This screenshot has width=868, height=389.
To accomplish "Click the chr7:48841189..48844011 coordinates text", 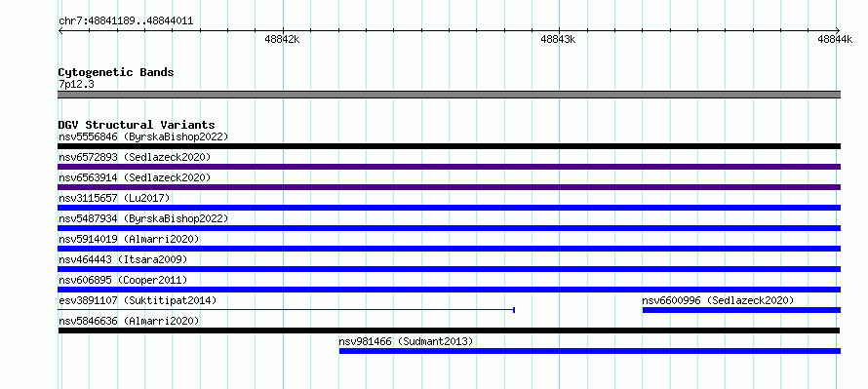I will pyautogui.click(x=126, y=21).
